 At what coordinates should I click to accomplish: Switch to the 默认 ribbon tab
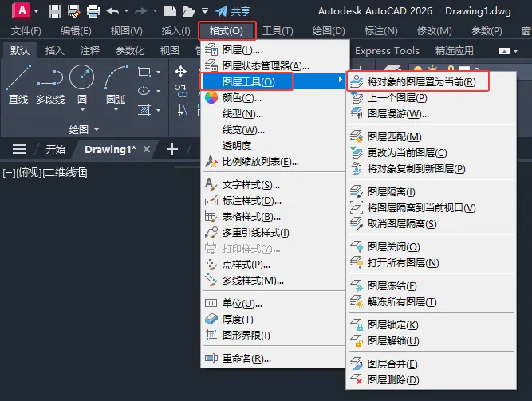coord(20,50)
